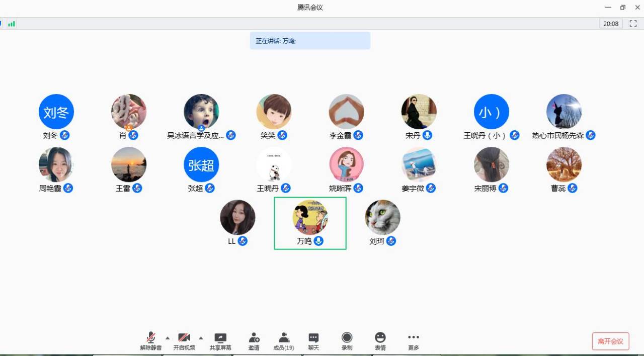
Task: Expand video options arrow beside camera
Action: [201, 337]
